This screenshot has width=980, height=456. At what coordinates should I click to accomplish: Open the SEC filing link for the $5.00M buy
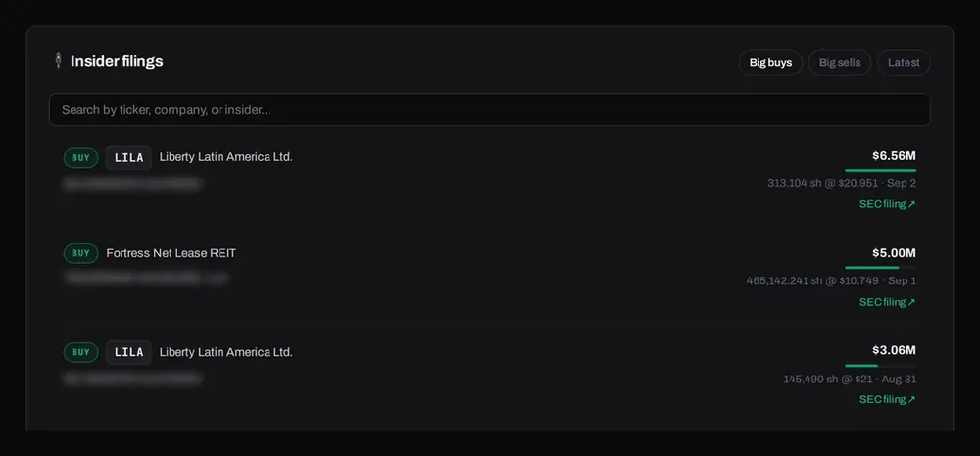click(x=888, y=302)
